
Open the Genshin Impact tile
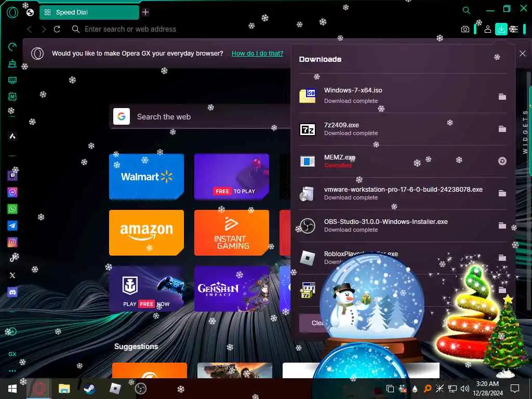click(232, 289)
